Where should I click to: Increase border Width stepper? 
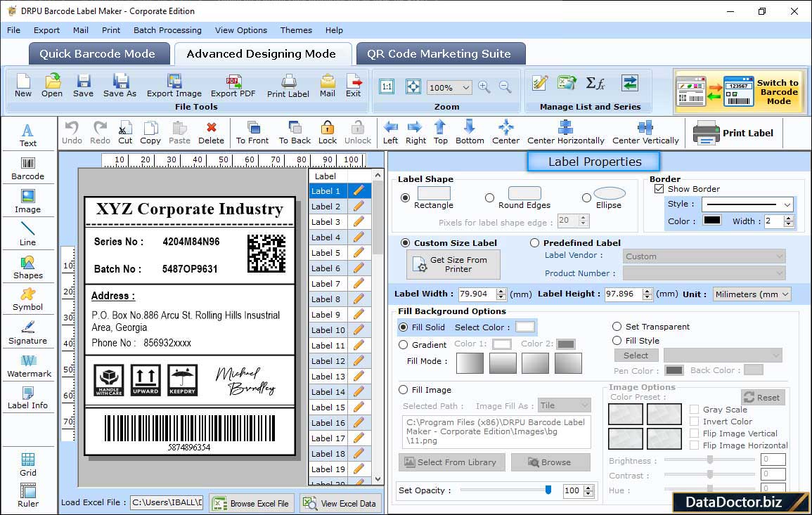tap(789, 219)
